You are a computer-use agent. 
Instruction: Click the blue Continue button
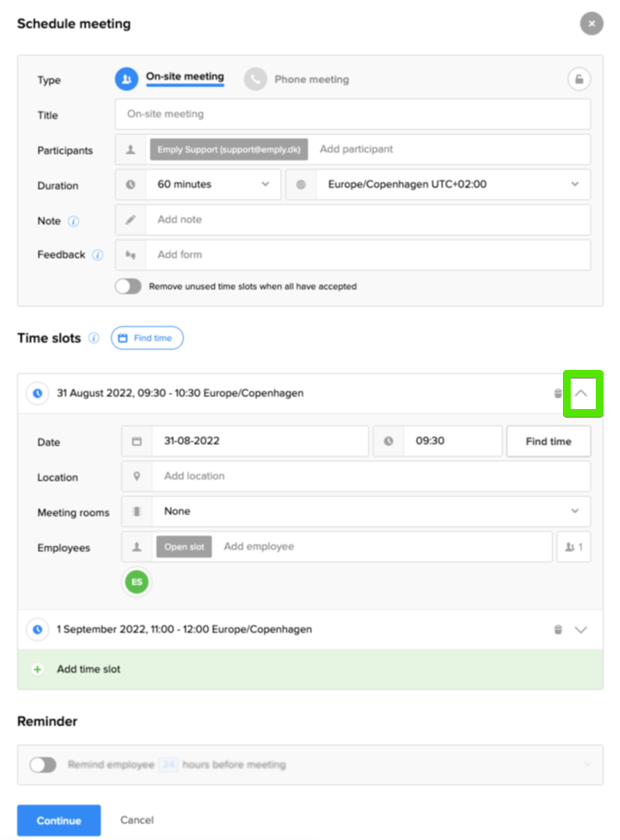click(x=59, y=820)
